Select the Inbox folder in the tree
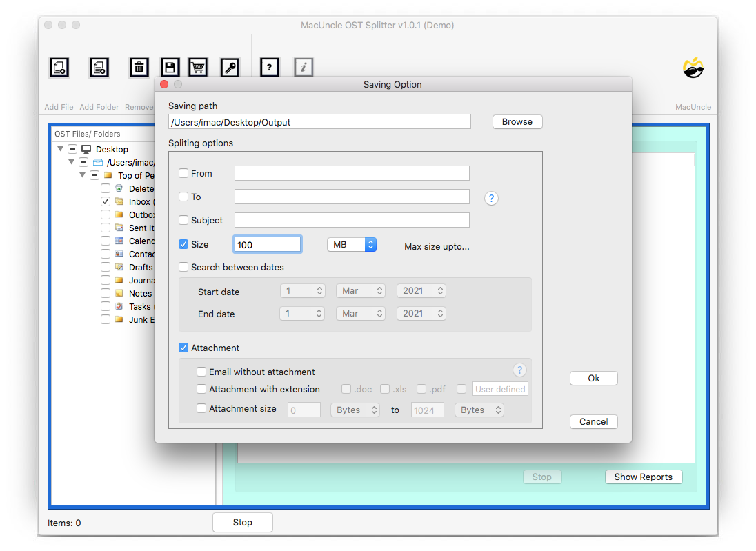The height and width of the screenshot is (551, 756). 139,202
